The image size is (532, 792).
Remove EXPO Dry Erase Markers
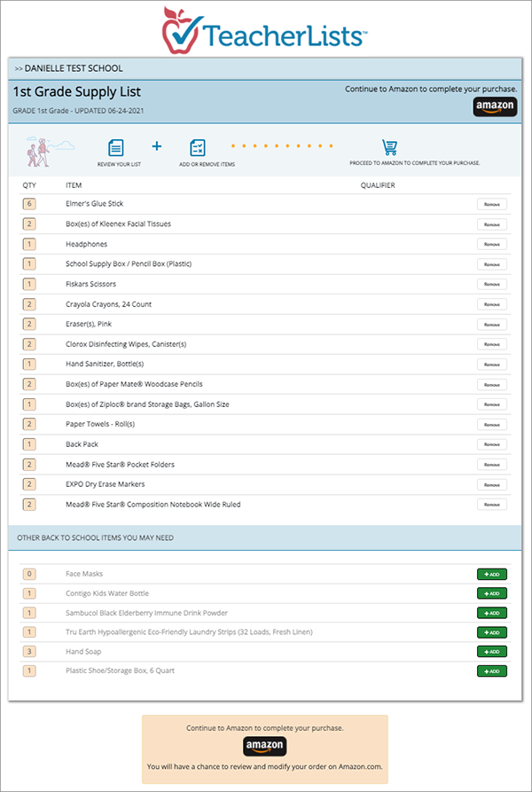(x=492, y=484)
